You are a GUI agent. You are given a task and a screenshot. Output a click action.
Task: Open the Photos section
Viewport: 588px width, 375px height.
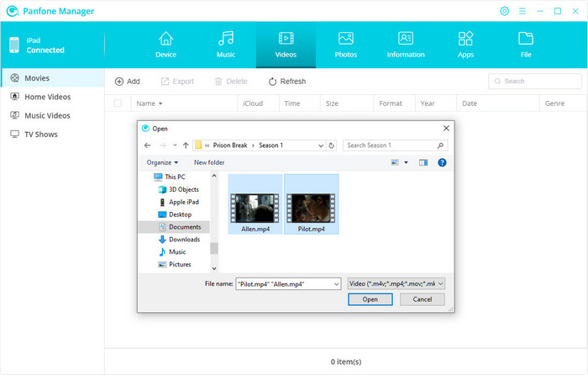[x=345, y=45]
